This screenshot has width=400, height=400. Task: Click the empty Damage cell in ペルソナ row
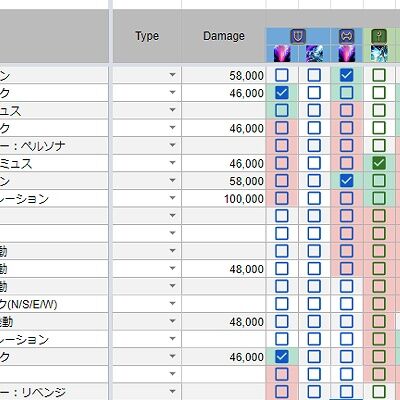(x=224, y=146)
